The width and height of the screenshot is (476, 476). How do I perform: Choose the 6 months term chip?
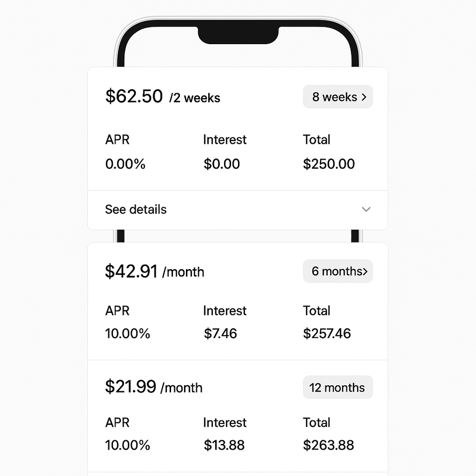(338, 271)
